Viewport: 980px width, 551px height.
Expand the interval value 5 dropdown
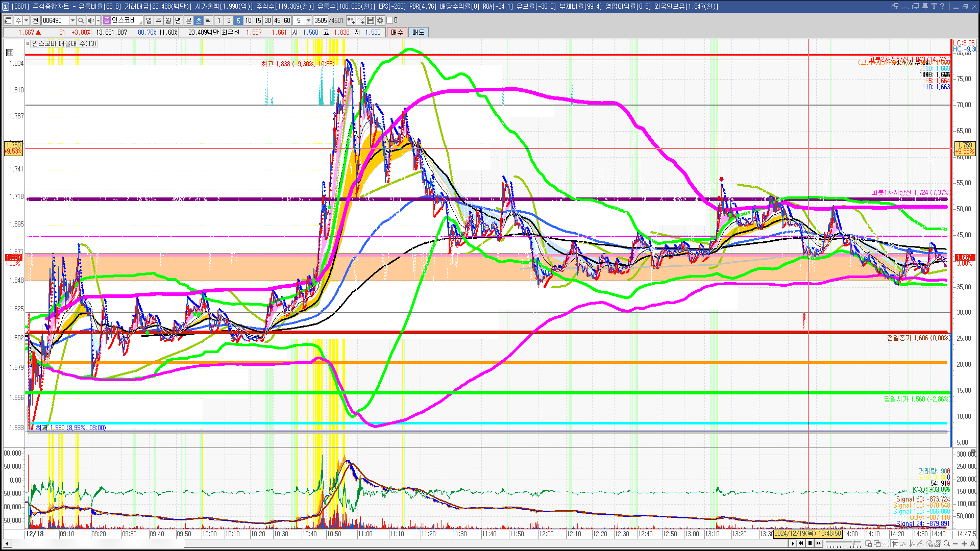(308, 20)
